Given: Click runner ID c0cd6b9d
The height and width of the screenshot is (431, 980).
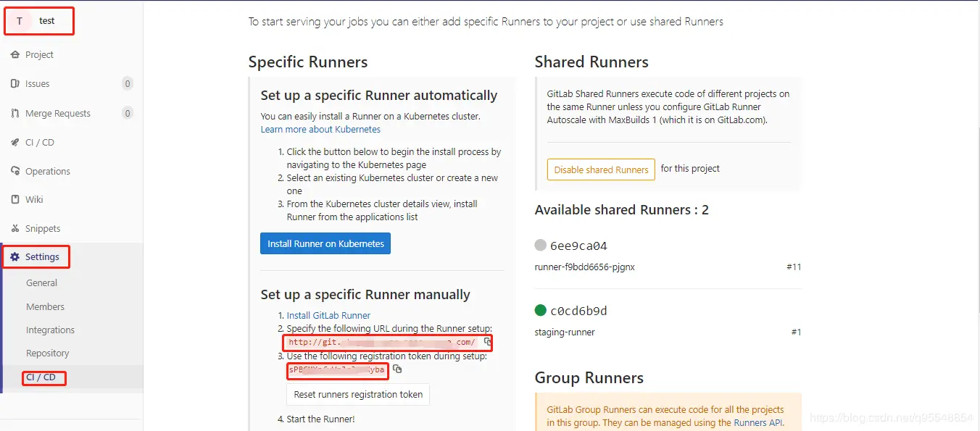Looking at the screenshot, I should 578,311.
